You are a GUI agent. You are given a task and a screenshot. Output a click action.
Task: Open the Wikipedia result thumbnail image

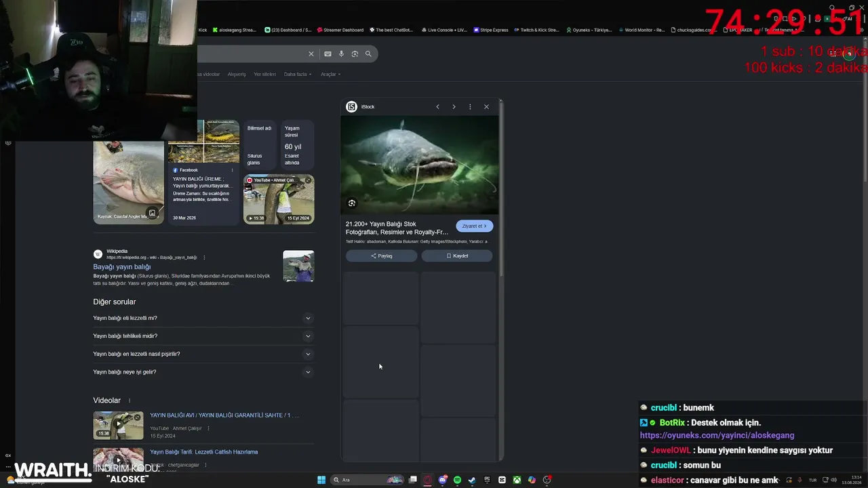click(298, 266)
